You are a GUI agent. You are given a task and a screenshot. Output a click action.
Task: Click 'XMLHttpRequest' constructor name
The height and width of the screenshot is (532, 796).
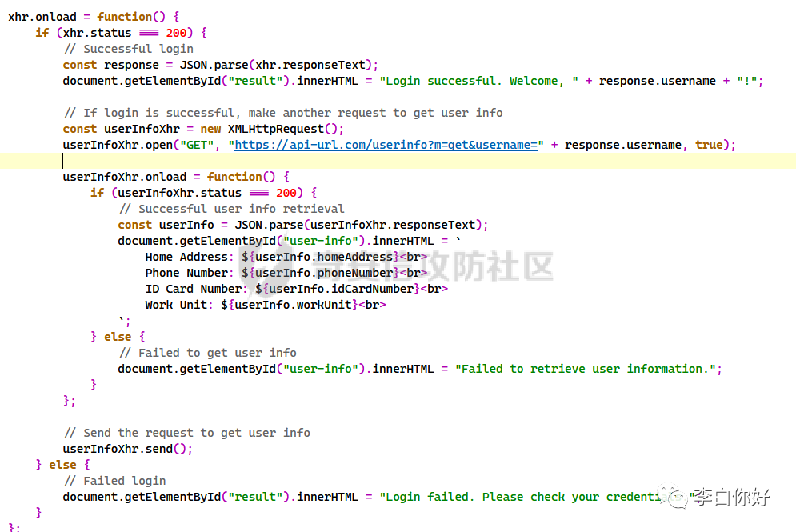[x=276, y=129]
